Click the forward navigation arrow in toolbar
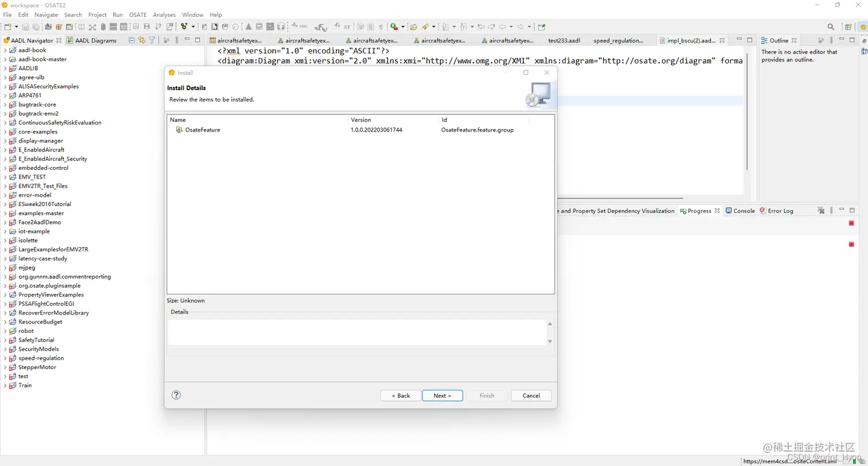Viewport: 868px width, 466px height. pyautogui.click(x=520, y=27)
